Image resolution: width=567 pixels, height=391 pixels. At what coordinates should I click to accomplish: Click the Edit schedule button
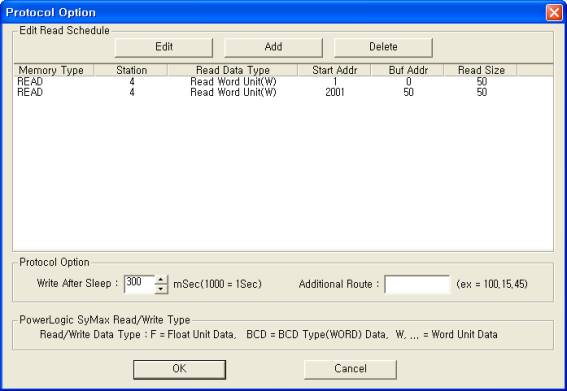[x=164, y=47]
